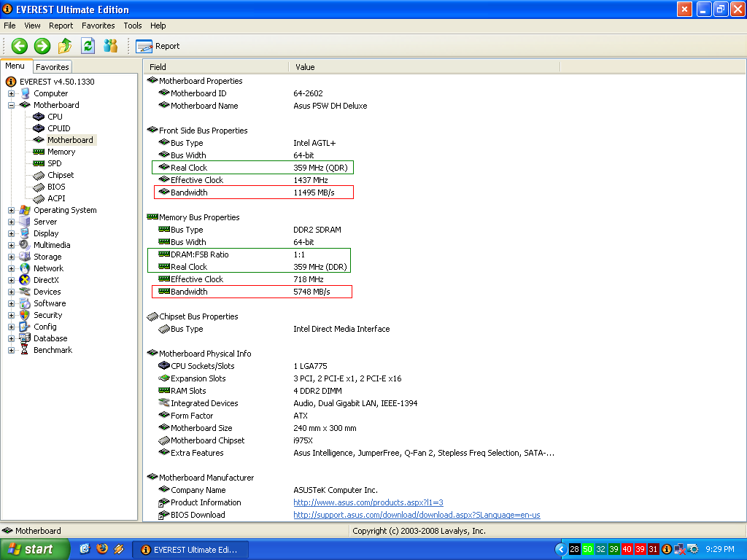Expand the Network tree node

11,268
